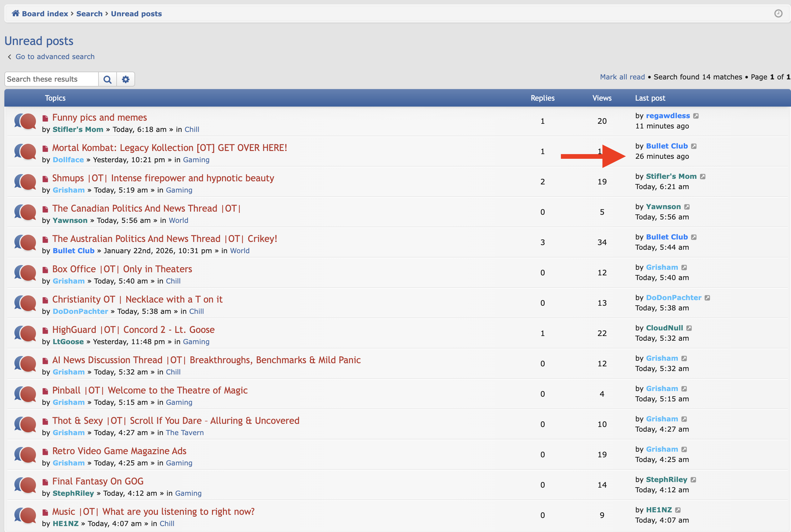
Task: Jump to latest post by regawdless
Action: [x=696, y=116]
